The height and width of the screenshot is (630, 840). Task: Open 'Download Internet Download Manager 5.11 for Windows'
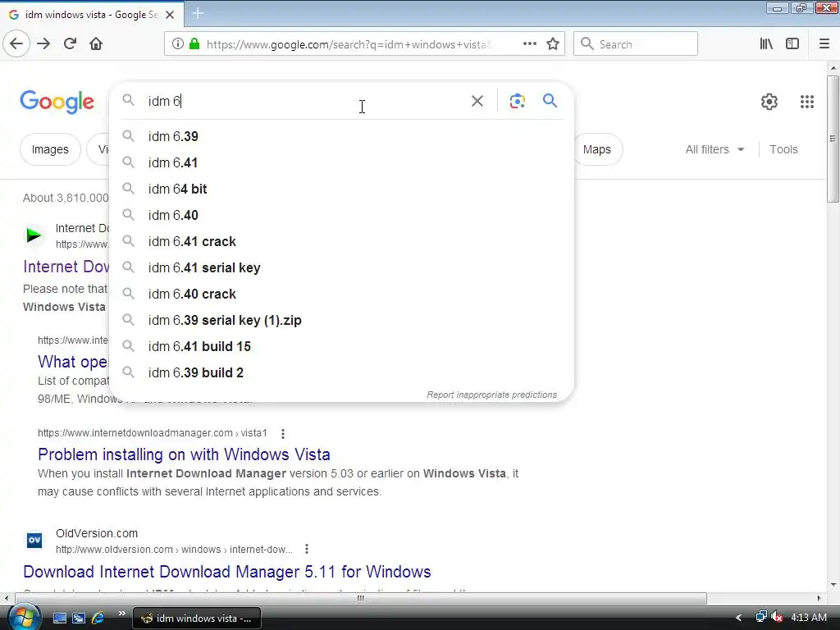click(x=227, y=572)
